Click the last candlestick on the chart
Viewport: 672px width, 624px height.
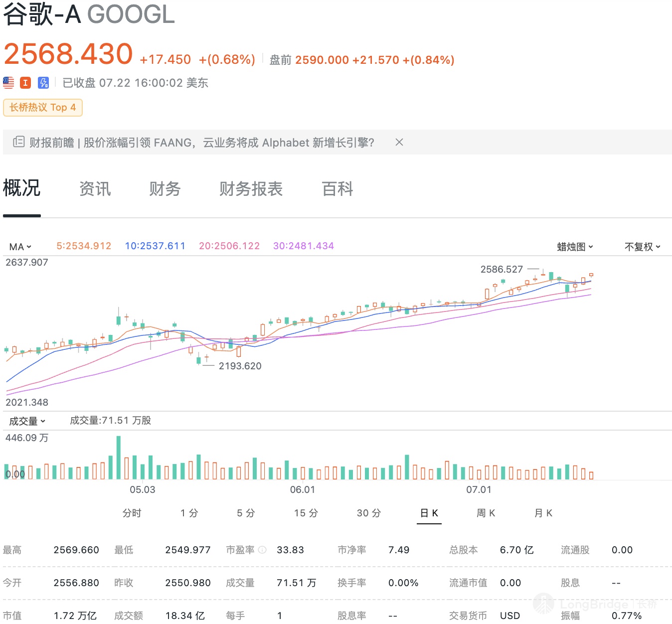pos(591,275)
